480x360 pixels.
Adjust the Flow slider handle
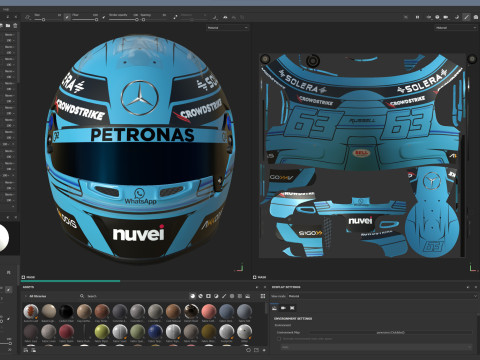[x=96, y=20]
